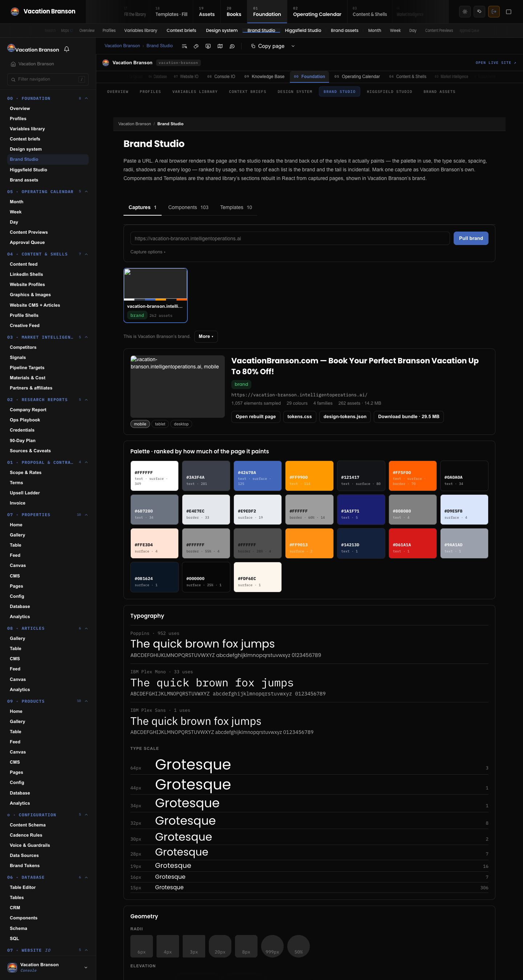The height and width of the screenshot is (980, 523).
Task: Click the chat bubble icon in page toolbar
Action: pyautogui.click(x=232, y=46)
